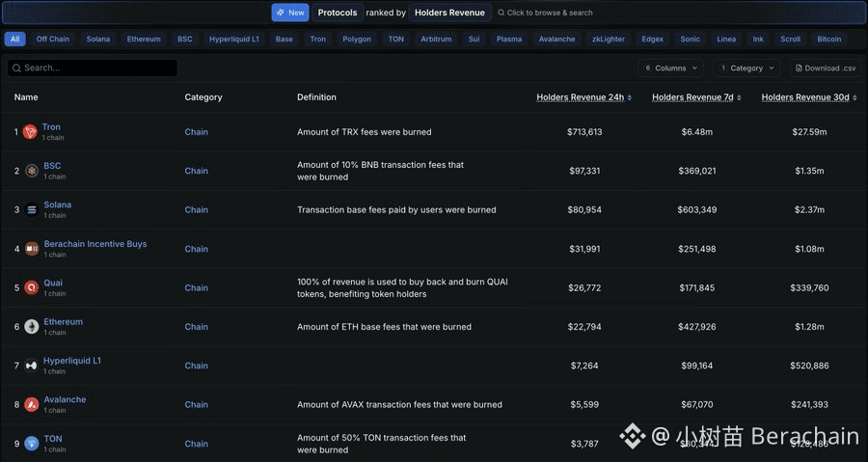Screen dimensions: 868x462
Task: Click the browse & search box
Action: pos(545,13)
